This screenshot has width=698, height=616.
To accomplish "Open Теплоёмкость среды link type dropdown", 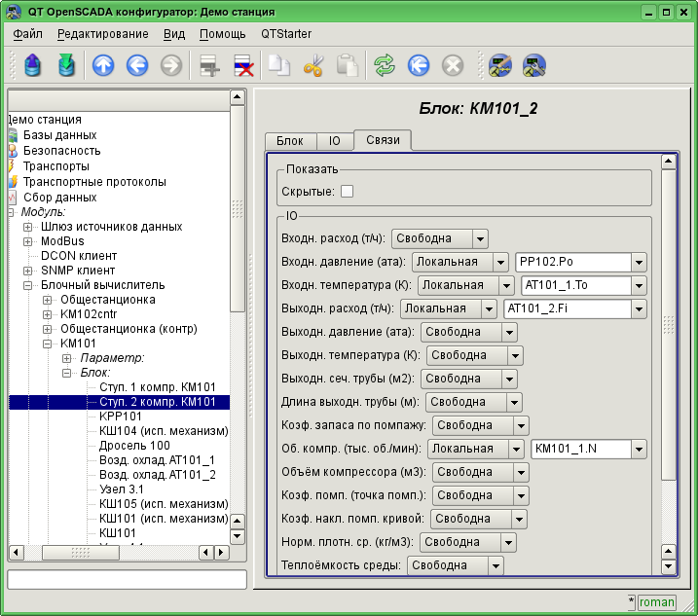I will click(x=456, y=565).
